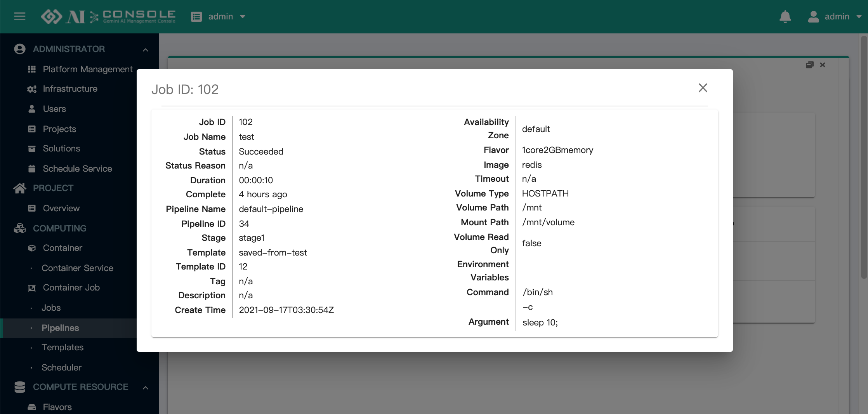Open Platform Management
868x414 pixels.
[88, 69]
